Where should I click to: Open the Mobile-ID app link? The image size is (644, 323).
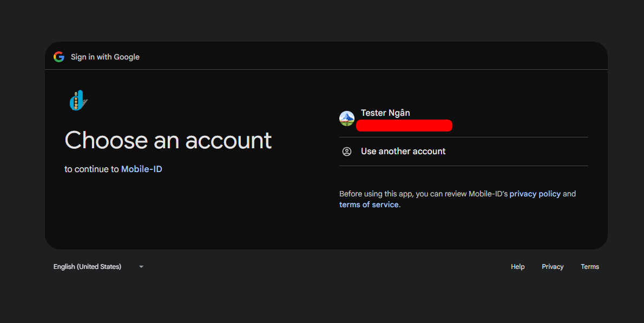(141, 169)
